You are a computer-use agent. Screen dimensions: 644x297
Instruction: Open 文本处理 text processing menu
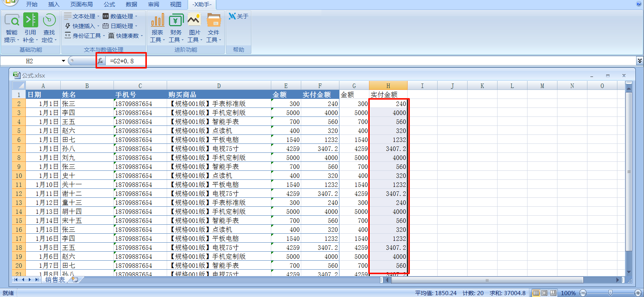point(82,16)
